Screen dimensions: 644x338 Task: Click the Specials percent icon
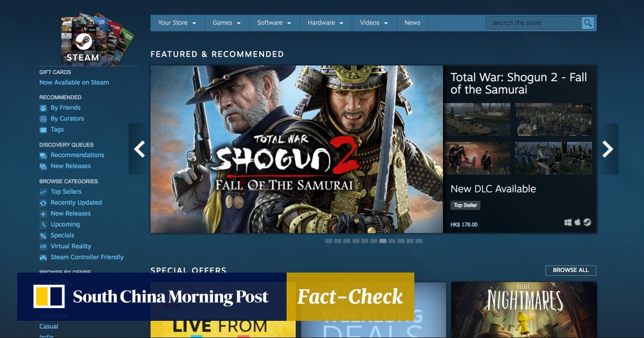click(43, 236)
